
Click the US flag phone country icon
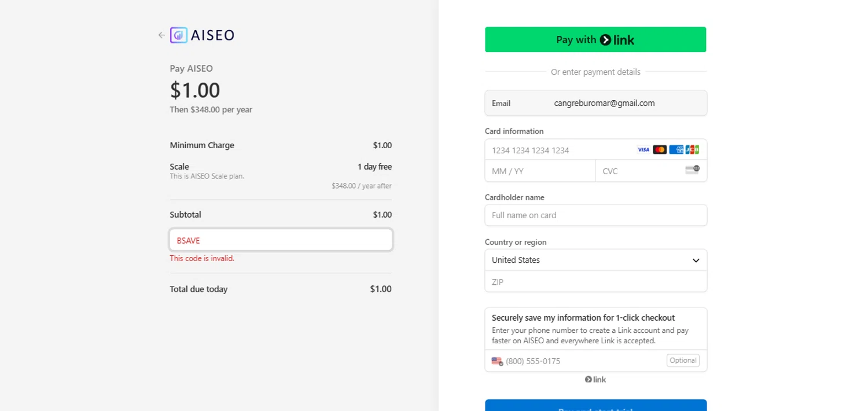(x=497, y=361)
